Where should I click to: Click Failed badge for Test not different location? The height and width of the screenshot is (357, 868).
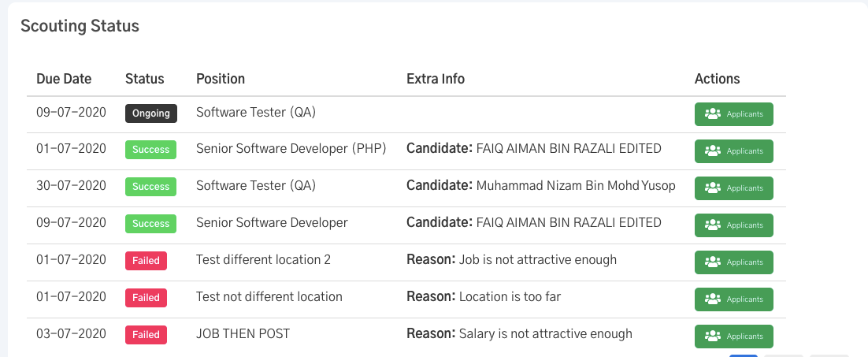pos(147,298)
